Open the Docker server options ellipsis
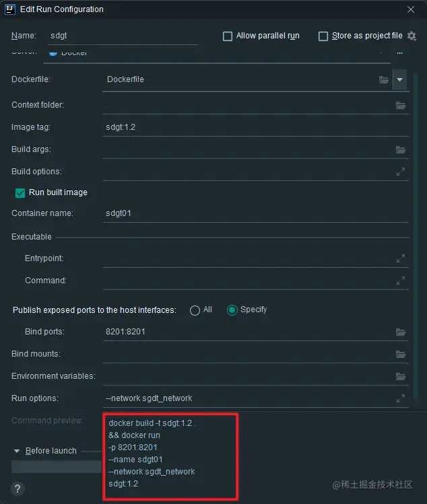 click(x=399, y=53)
